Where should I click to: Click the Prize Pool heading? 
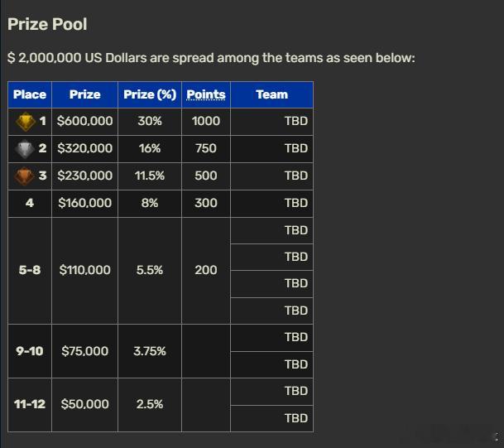point(47,25)
